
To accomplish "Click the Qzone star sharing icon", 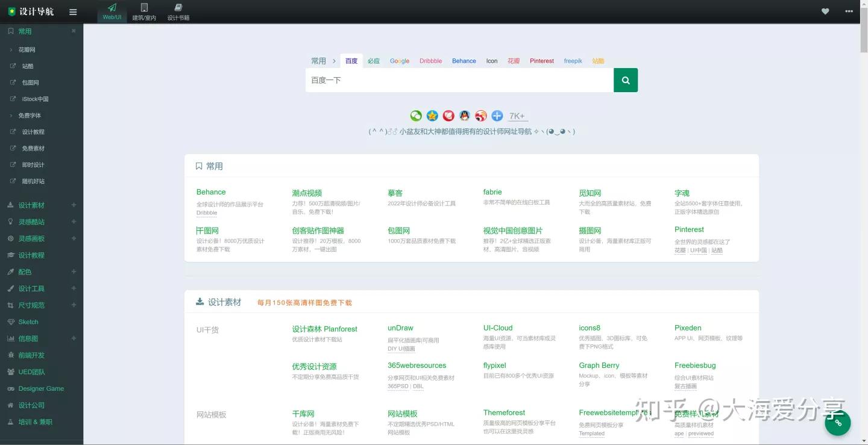I will (x=432, y=116).
